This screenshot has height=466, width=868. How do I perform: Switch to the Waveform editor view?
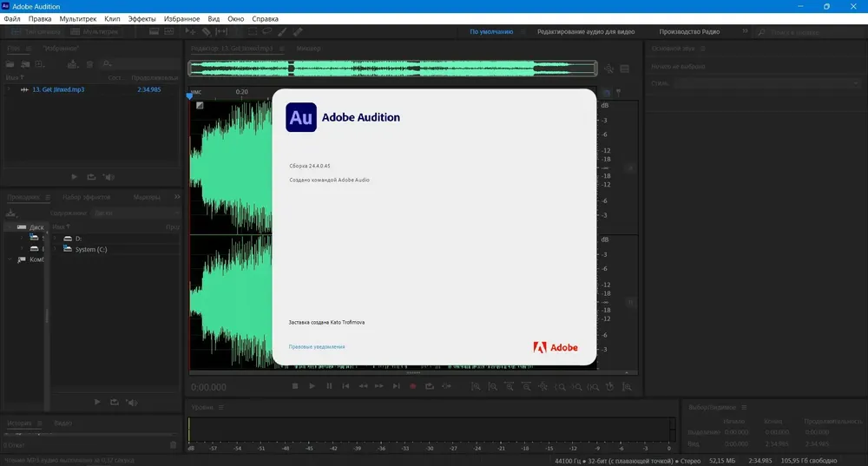click(37, 32)
